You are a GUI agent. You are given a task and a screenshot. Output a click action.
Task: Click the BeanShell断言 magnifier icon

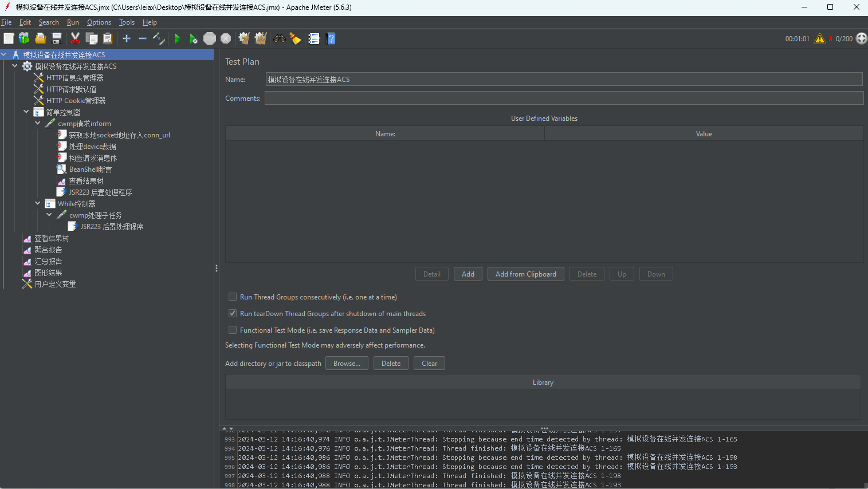pyautogui.click(x=61, y=169)
